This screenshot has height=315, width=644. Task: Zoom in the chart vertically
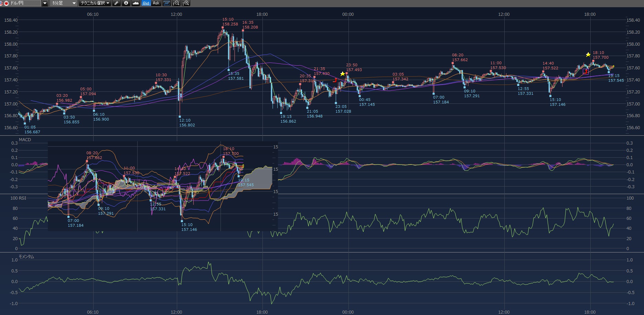(x=186, y=3)
